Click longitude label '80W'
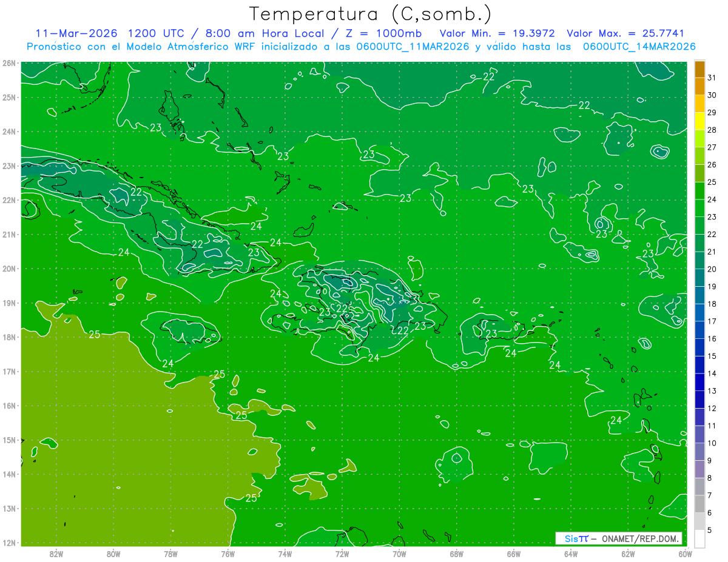This screenshot has height=562, width=728. tap(113, 554)
